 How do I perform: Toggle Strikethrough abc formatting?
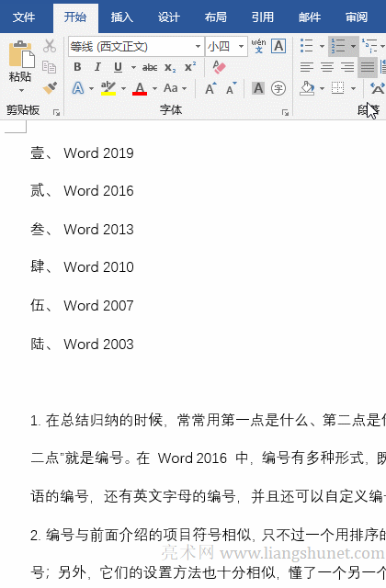click(150, 67)
